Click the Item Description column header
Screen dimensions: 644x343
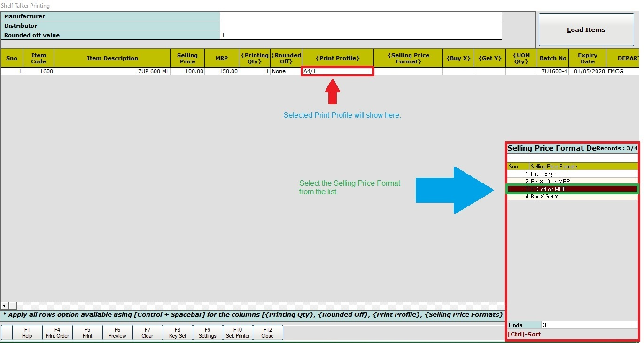click(112, 58)
